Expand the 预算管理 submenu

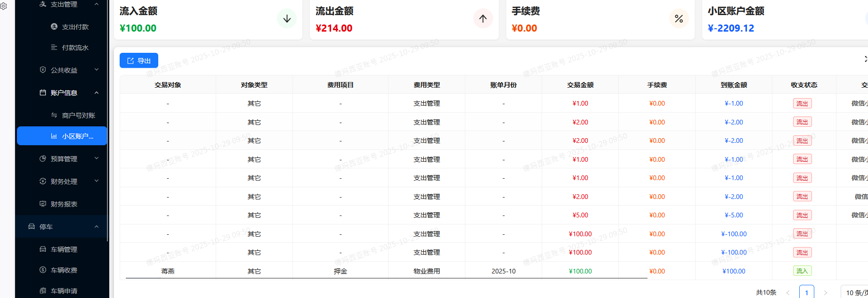click(x=97, y=159)
